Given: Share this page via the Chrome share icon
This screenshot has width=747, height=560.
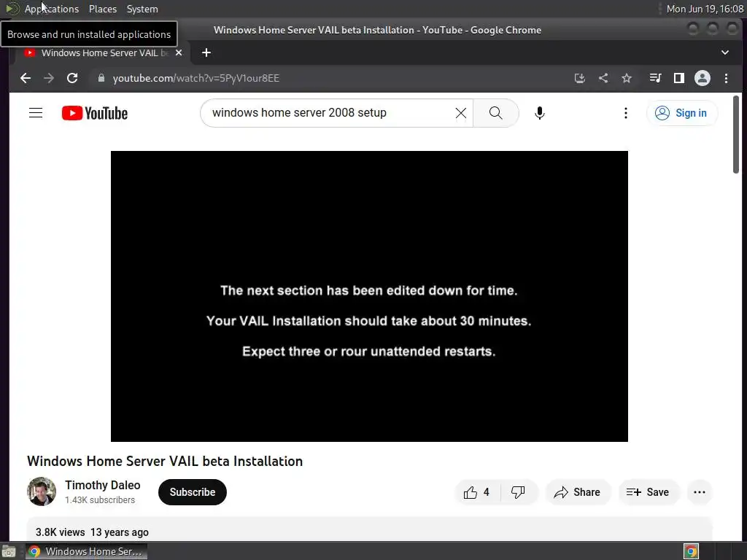Looking at the screenshot, I should tap(603, 78).
